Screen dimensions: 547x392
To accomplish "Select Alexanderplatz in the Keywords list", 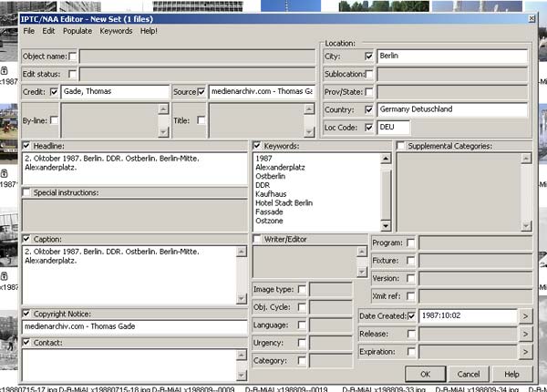I will point(282,168).
